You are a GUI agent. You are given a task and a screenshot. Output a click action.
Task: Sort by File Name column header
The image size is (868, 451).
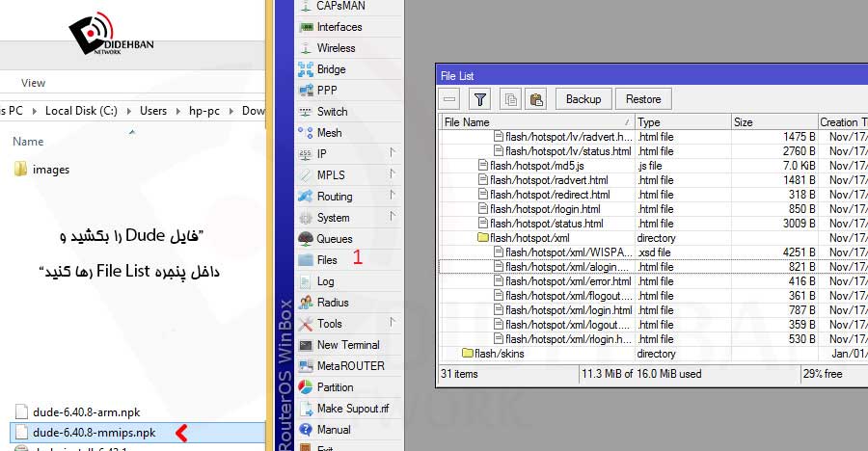[x=537, y=122]
